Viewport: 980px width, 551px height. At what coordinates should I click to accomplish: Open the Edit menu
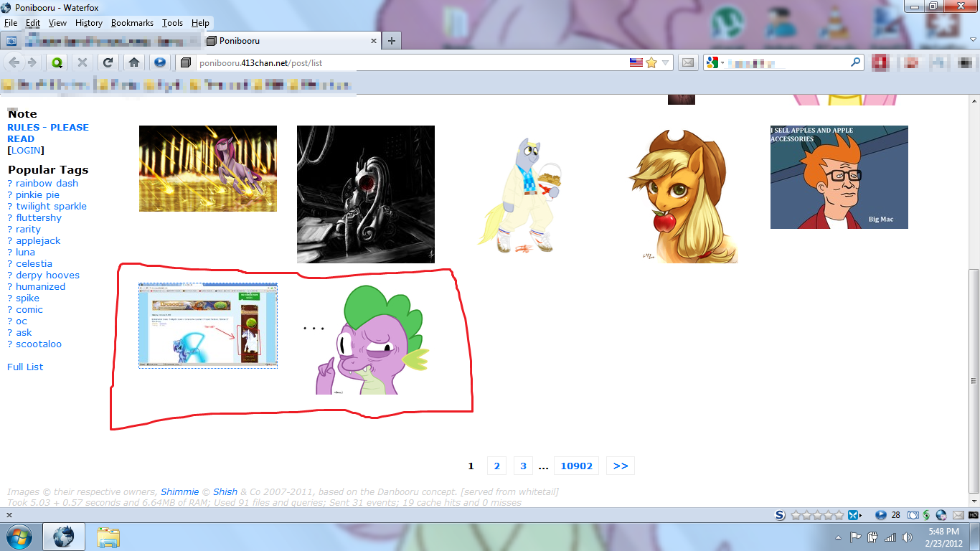tap(33, 23)
